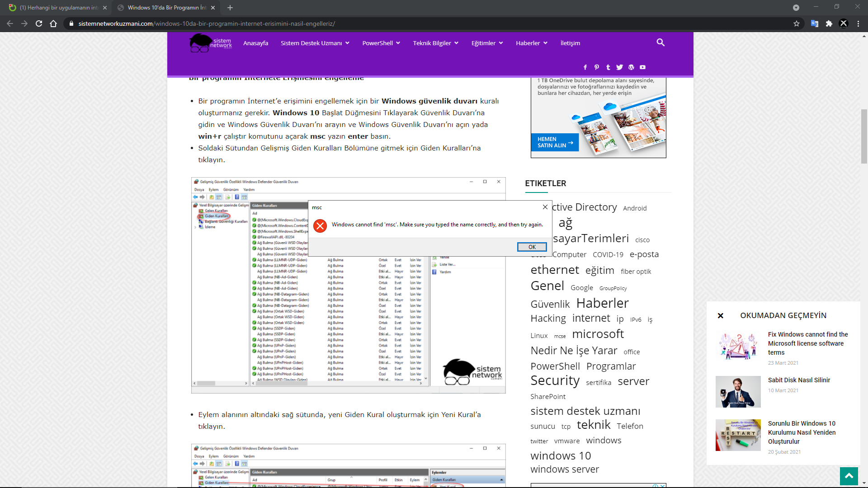Click the Security tag link
The width and height of the screenshot is (868, 488).
coord(555,380)
